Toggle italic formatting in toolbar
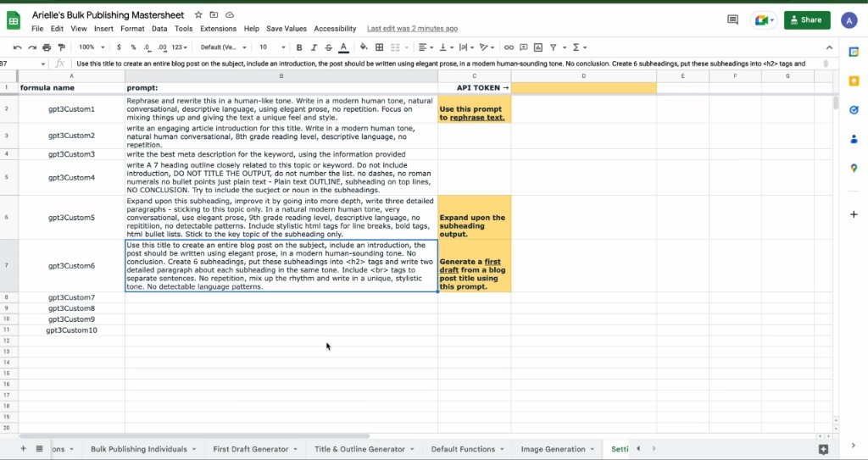This screenshot has height=460, width=868. 314,47
